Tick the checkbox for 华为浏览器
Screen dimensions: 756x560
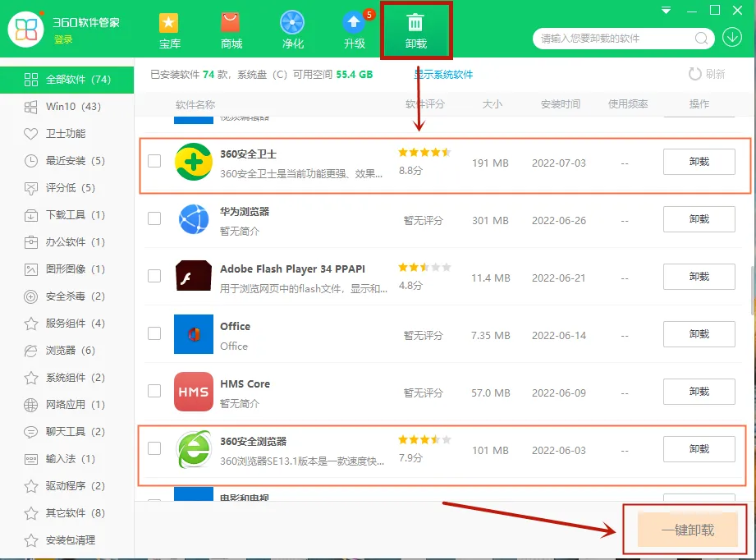[x=154, y=218]
